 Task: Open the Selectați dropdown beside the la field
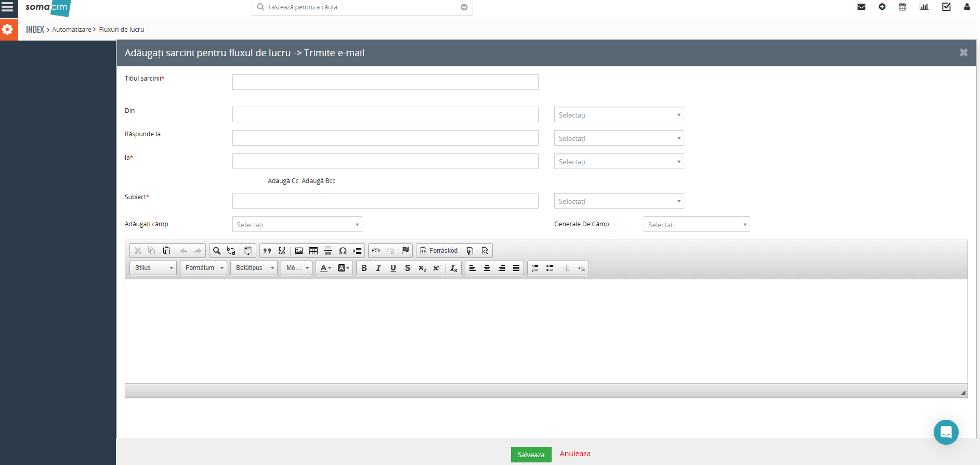click(x=619, y=162)
